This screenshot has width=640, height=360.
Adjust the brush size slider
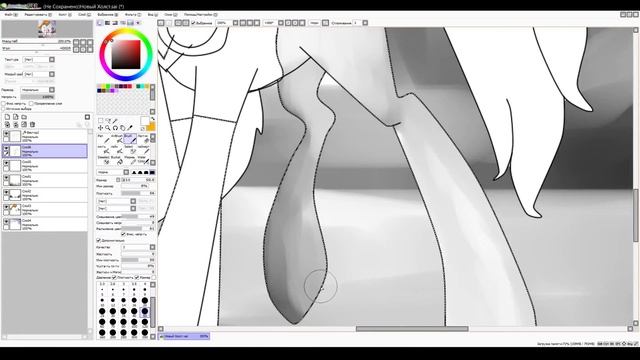(138, 180)
